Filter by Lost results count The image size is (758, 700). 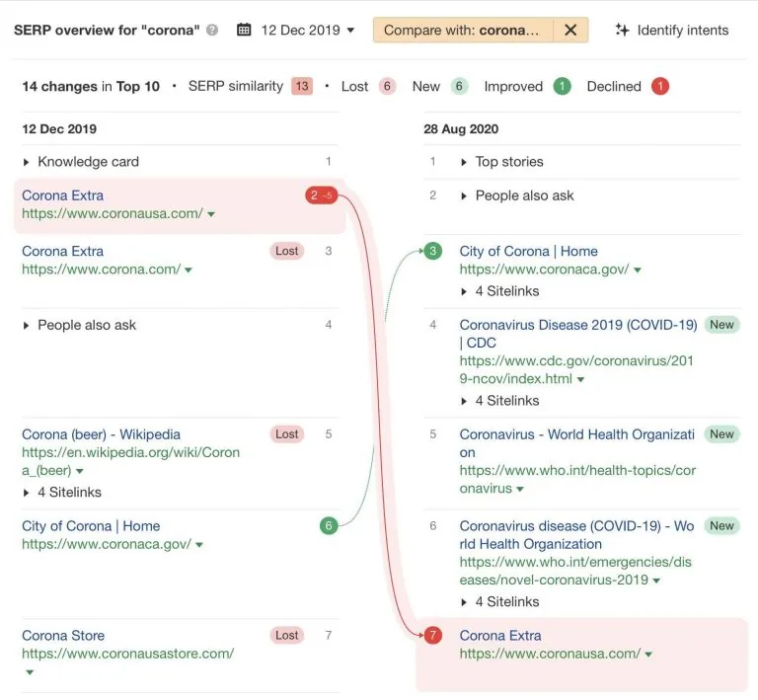pyautogui.click(x=387, y=87)
